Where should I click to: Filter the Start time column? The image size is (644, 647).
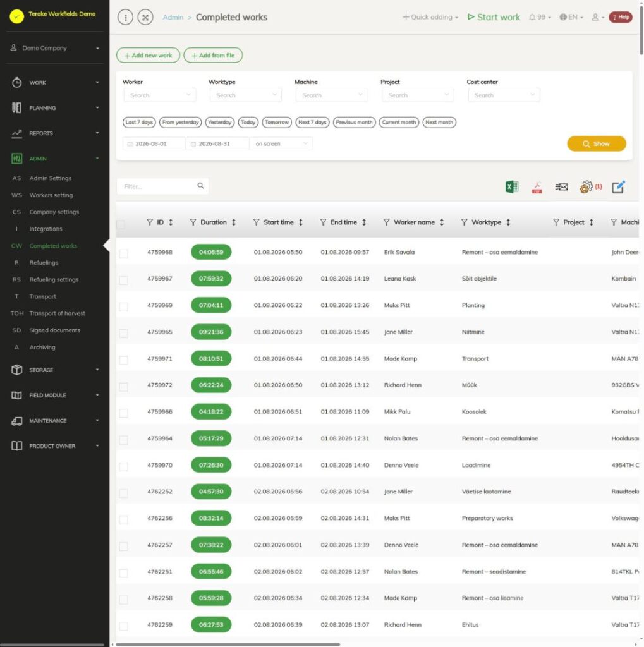pos(257,222)
